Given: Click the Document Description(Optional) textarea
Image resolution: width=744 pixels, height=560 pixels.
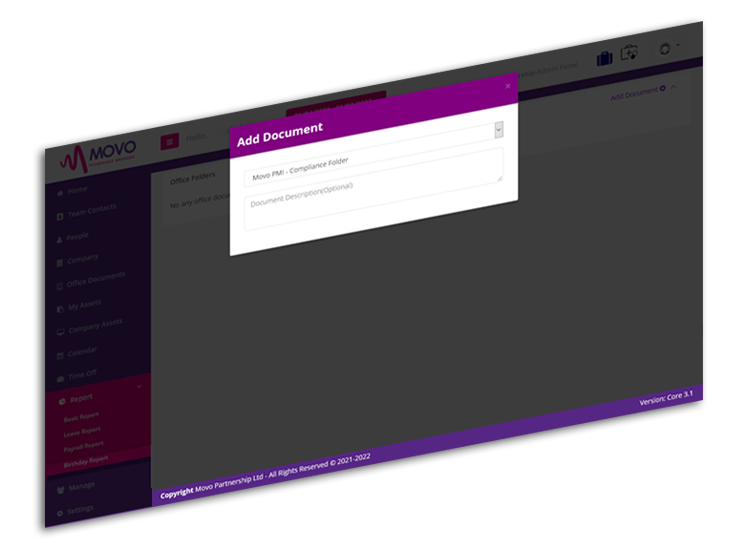Looking at the screenshot, I should point(374,190).
